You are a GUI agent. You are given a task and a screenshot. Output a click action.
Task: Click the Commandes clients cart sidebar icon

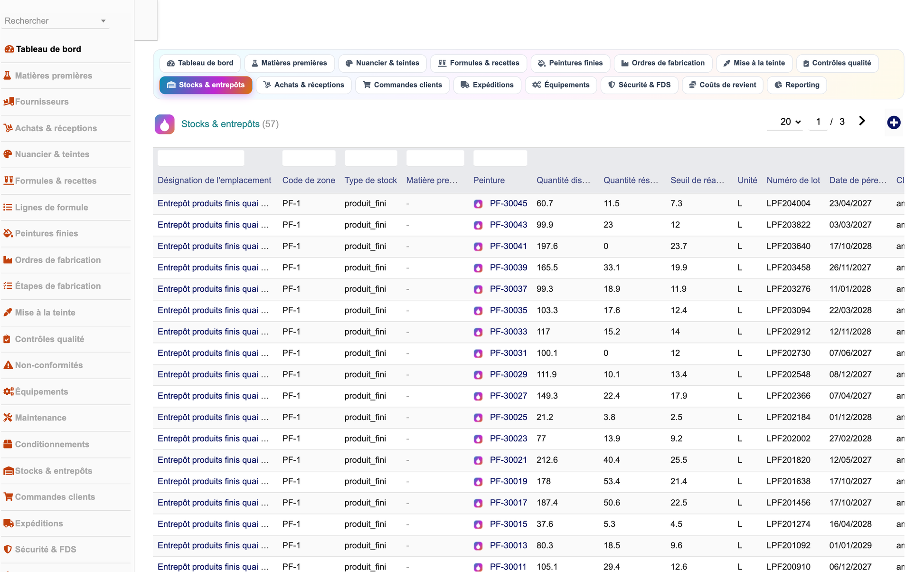point(8,496)
